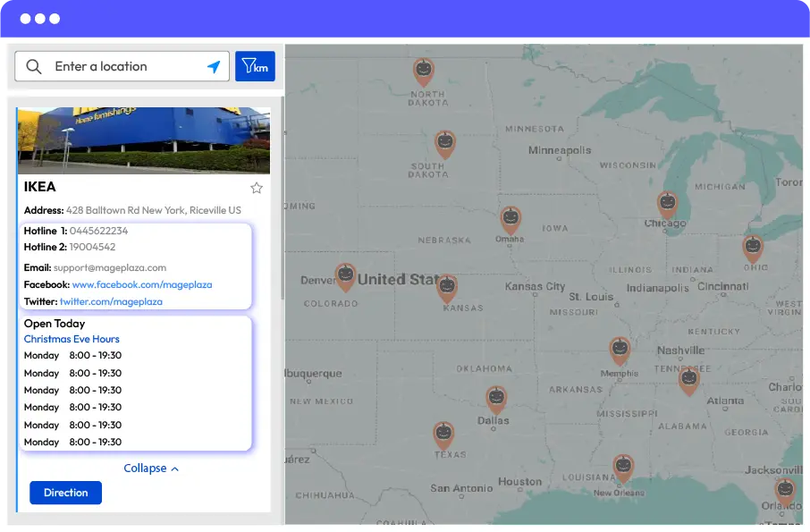Click the IKEA storefront photo

click(x=143, y=140)
